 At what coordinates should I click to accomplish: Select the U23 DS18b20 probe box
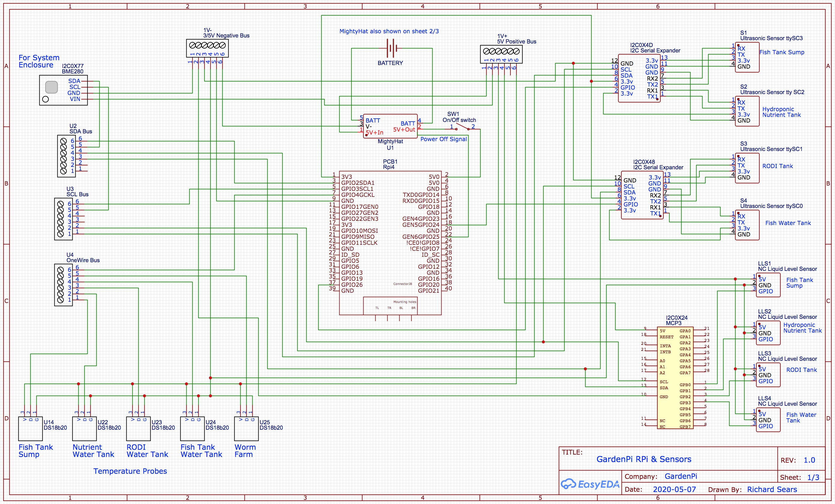pyautogui.click(x=138, y=428)
